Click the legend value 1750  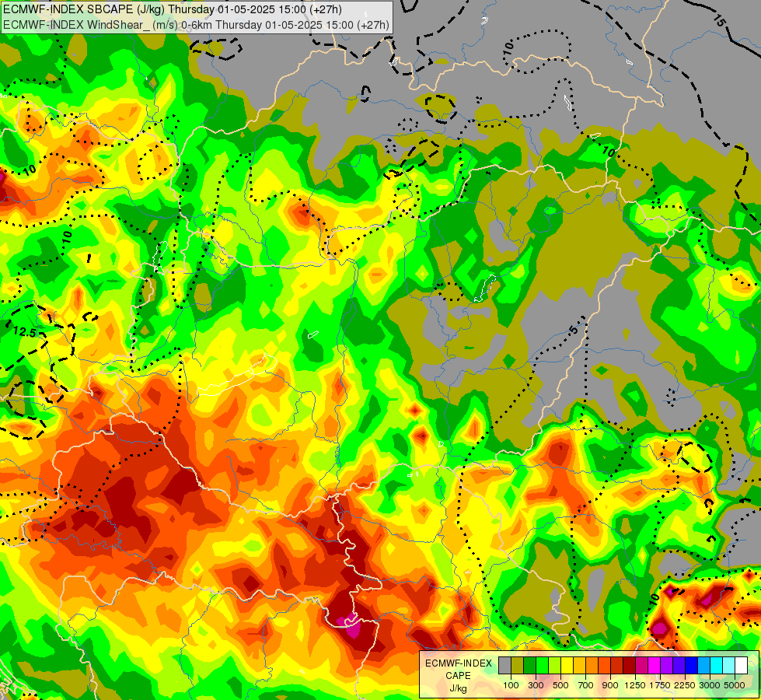[660, 685]
